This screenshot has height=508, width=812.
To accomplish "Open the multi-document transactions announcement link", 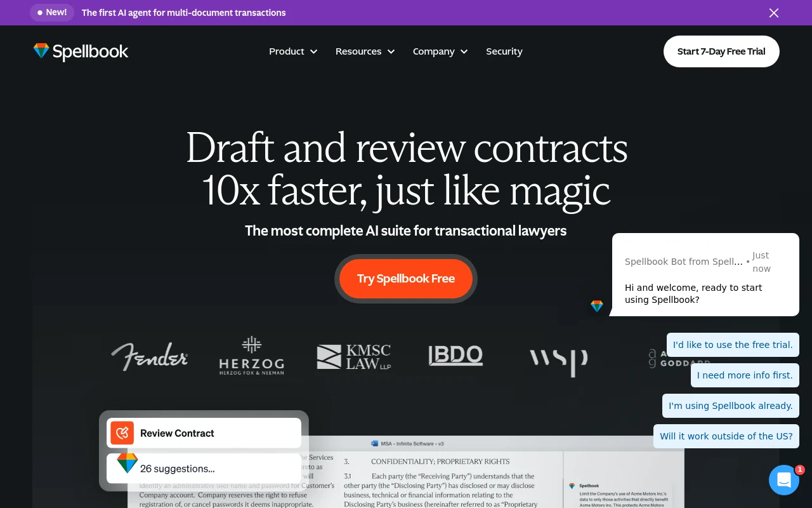I will point(183,13).
